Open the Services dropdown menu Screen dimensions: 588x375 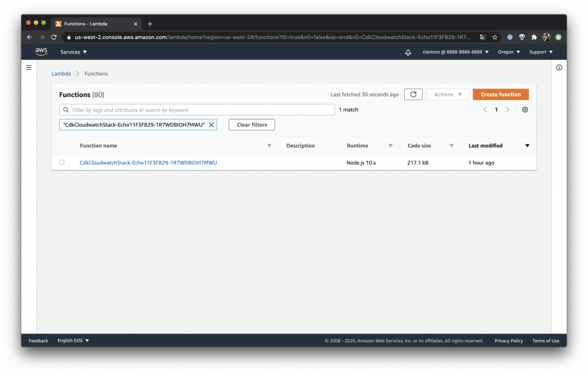tap(73, 52)
